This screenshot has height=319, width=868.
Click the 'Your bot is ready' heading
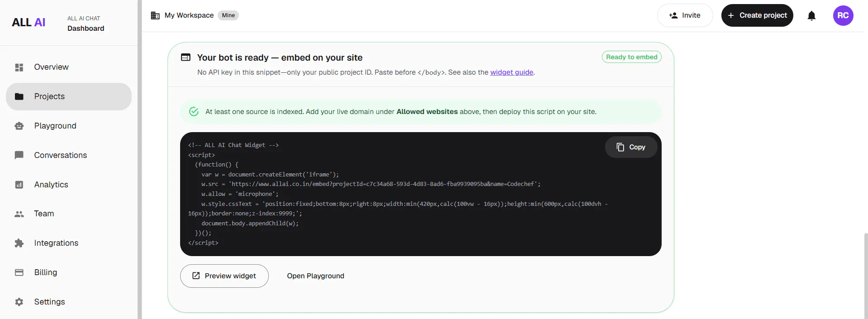[280, 57]
